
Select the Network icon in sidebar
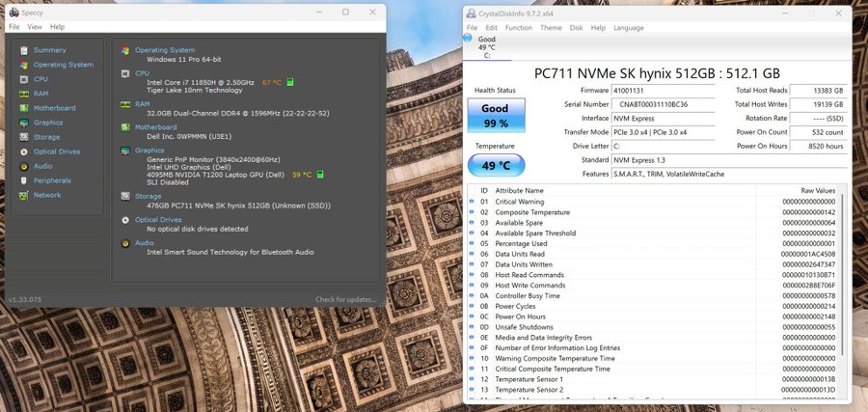(x=24, y=195)
